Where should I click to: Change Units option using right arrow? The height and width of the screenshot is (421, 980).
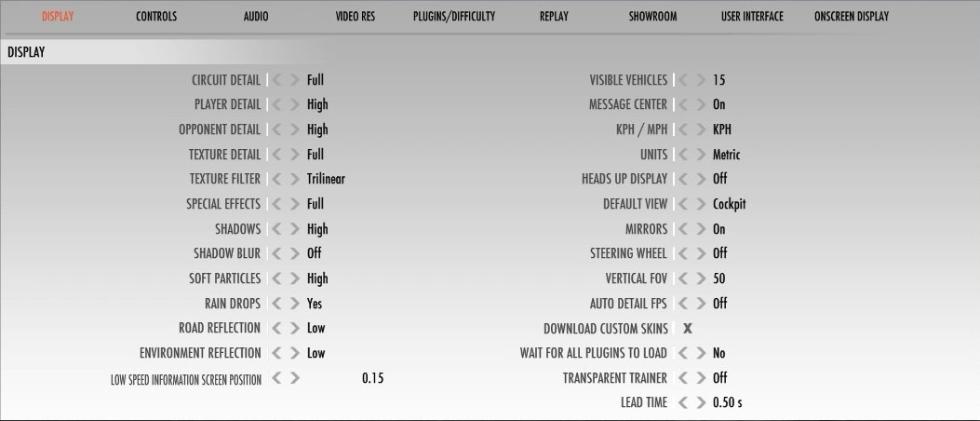coord(701,155)
